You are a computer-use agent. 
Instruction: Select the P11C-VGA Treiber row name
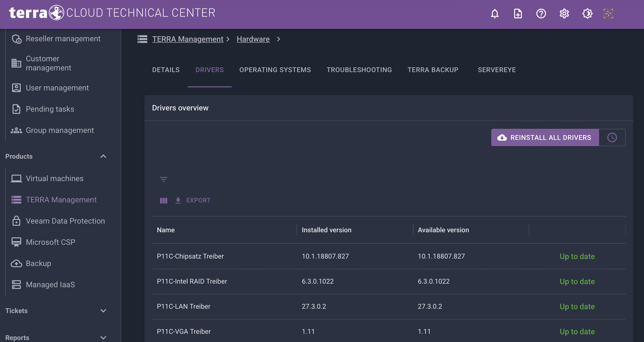pyautogui.click(x=184, y=332)
